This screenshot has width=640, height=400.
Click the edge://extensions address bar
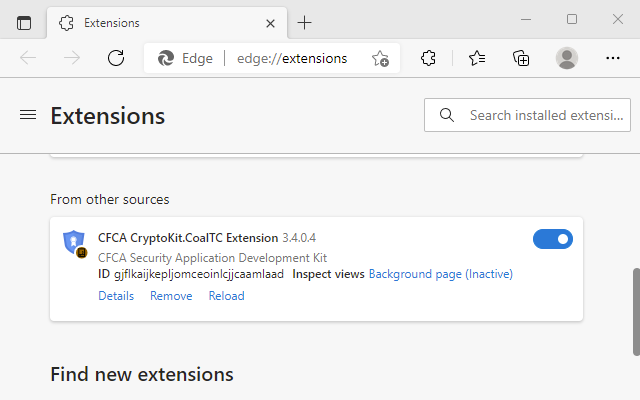pos(292,58)
